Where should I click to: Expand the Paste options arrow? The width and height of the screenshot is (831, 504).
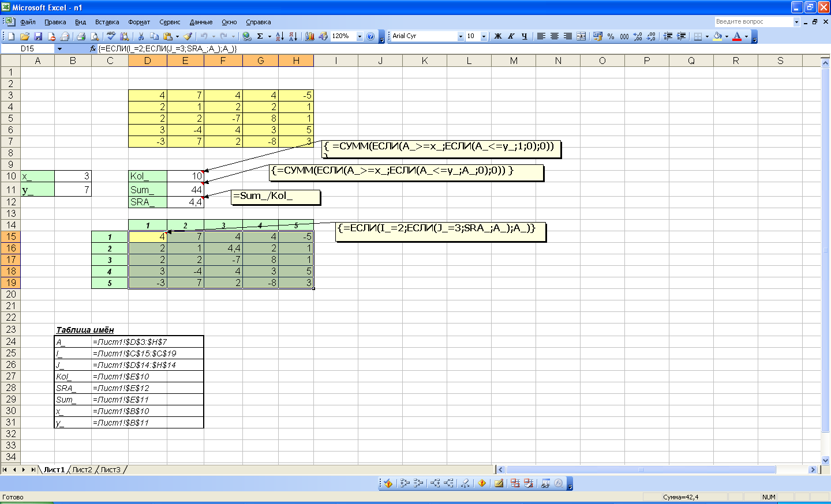tap(177, 36)
